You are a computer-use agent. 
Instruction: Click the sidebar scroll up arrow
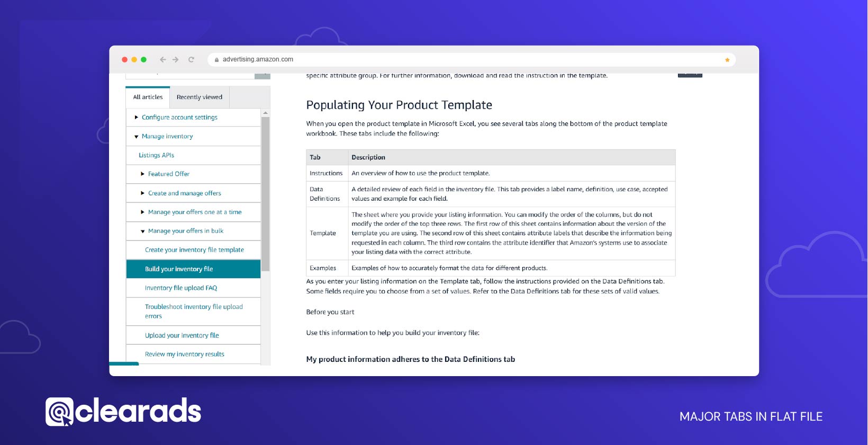click(x=266, y=113)
